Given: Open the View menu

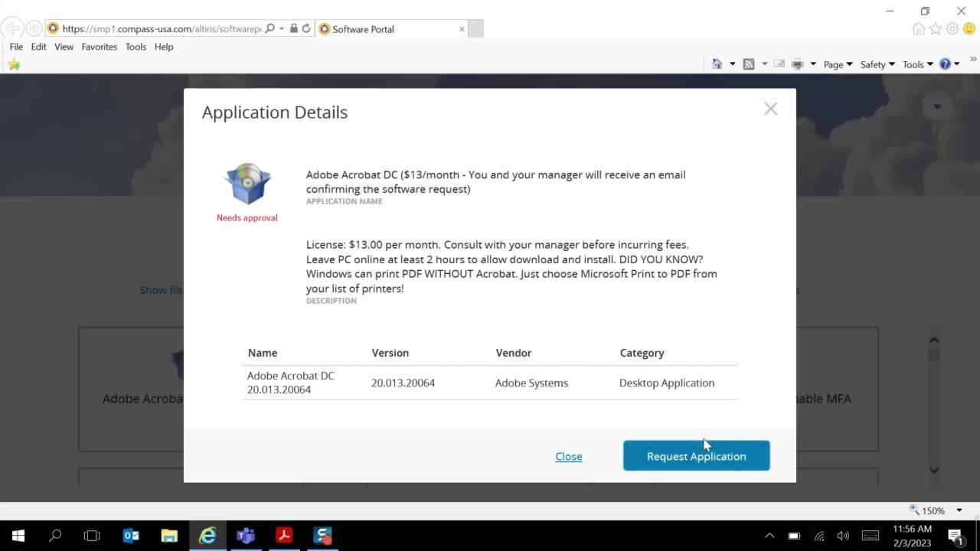Looking at the screenshot, I should (x=64, y=47).
